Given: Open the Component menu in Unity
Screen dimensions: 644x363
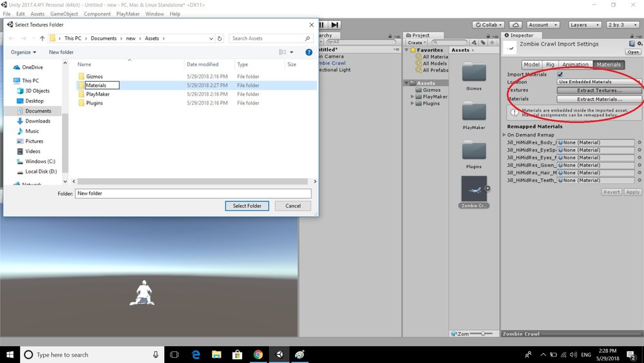Looking at the screenshot, I should coord(97,14).
